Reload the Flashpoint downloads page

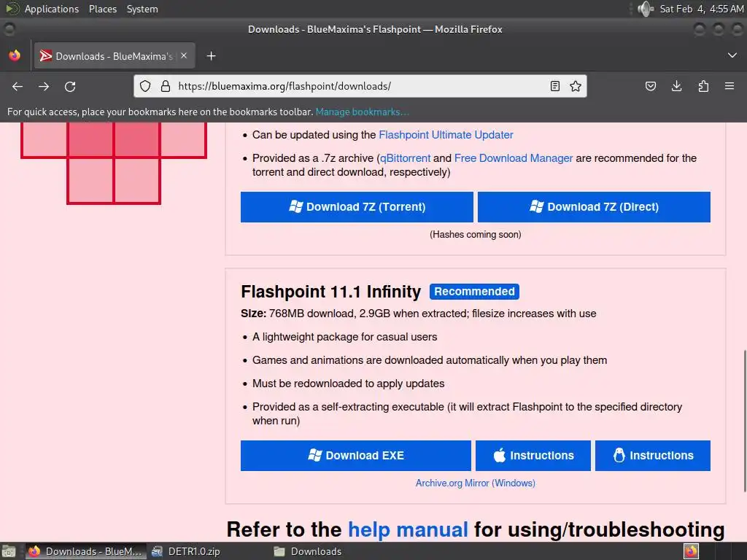coord(70,86)
